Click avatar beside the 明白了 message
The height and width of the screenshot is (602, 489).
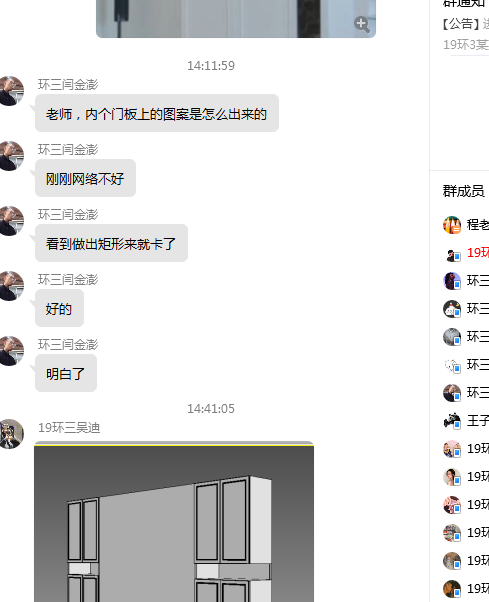12,351
